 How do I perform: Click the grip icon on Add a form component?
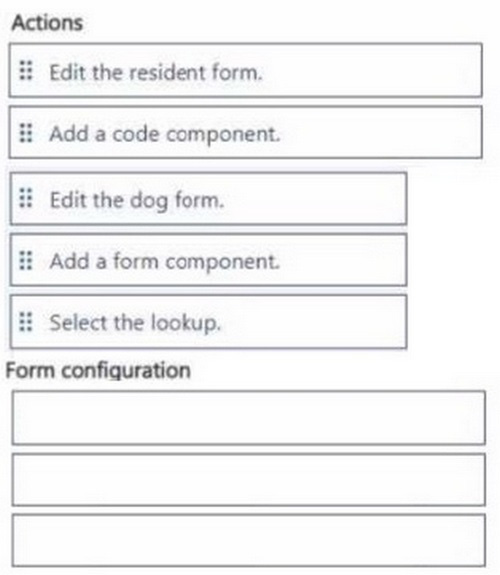26,260
